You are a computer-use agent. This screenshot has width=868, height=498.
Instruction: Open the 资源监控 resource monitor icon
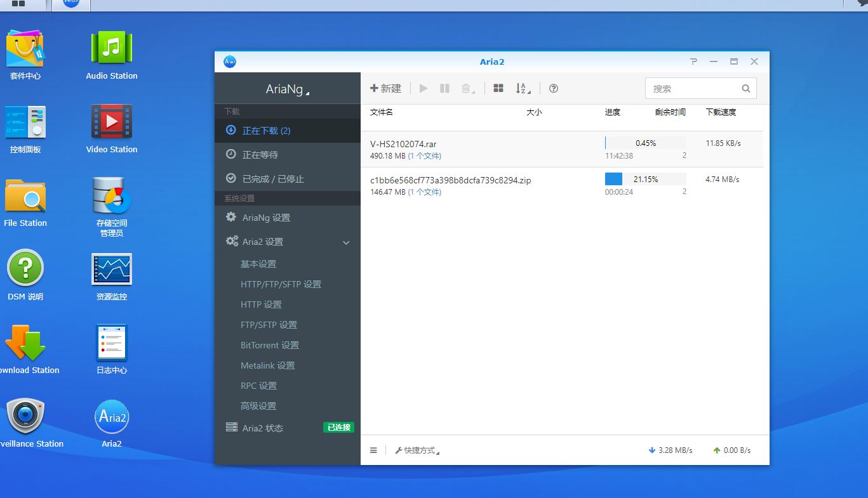pyautogui.click(x=112, y=269)
